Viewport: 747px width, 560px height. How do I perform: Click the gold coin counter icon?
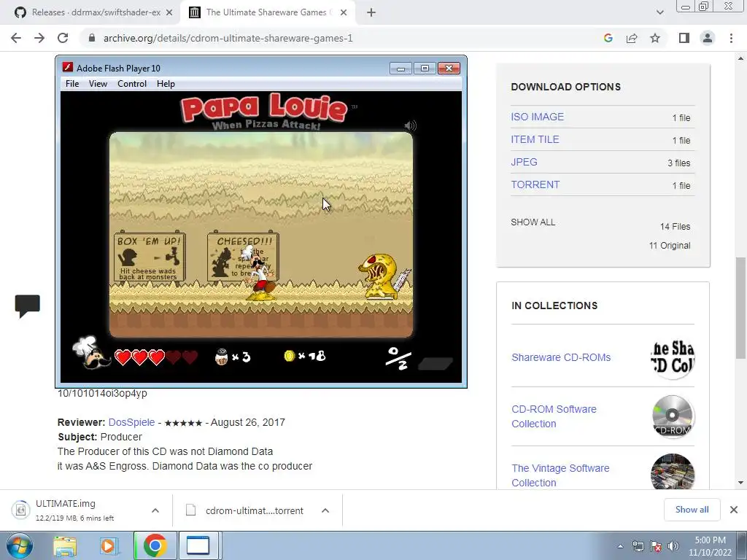[x=289, y=356]
